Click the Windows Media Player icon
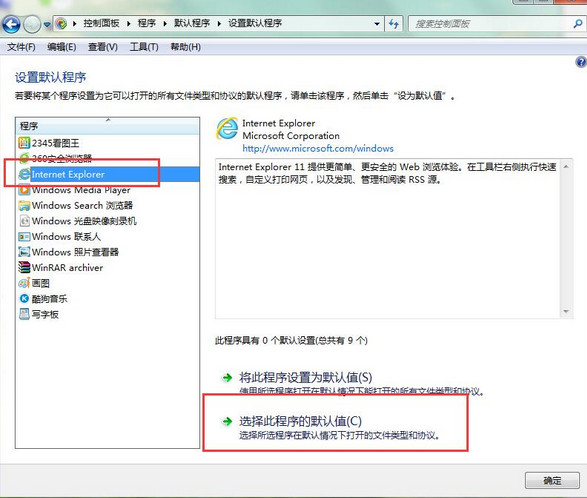The height and width of the screenshot is (498, 587). tap(24, 190)
